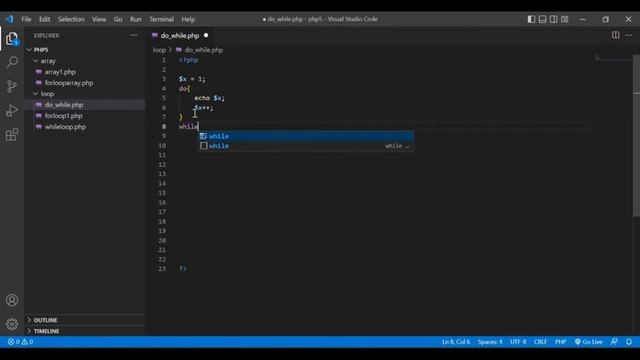This screenshot has width=640, height=360.
Task: Click the VS Code logo icon
Action: pyautogui.click(x=9, y=19)
